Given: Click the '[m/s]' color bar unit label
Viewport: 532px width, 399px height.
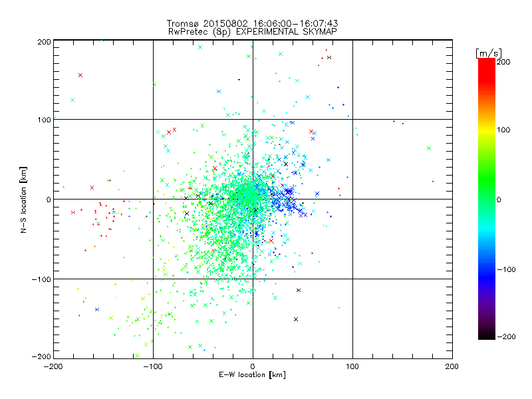Looking at the screenshot, I should (489, 53).
